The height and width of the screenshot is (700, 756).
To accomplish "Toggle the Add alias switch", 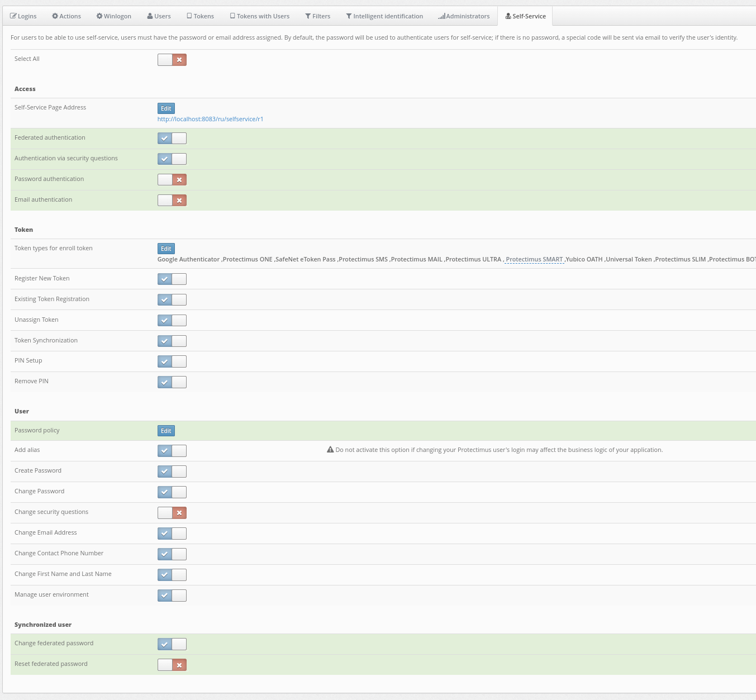I will (172, 451).
